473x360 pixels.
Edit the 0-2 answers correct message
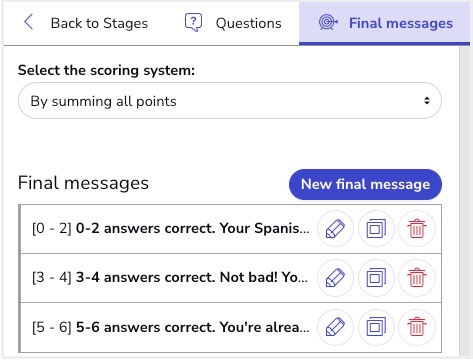335,229
